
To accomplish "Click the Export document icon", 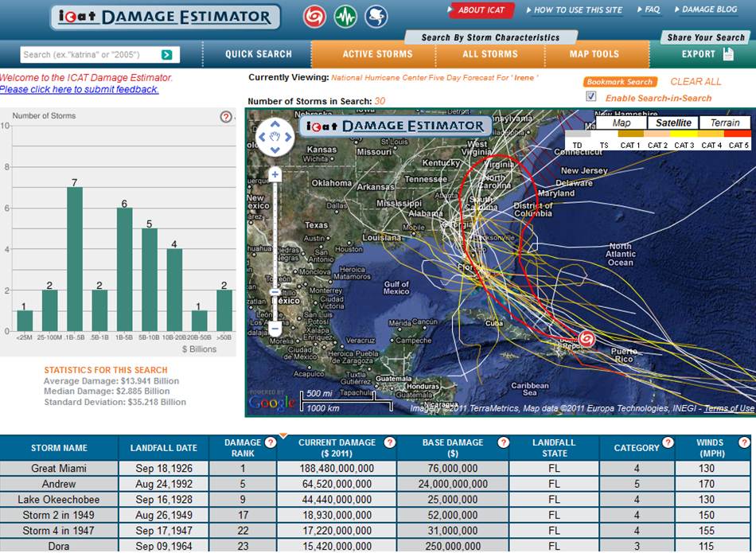I will pyautogui.click(x=728, y=54).
